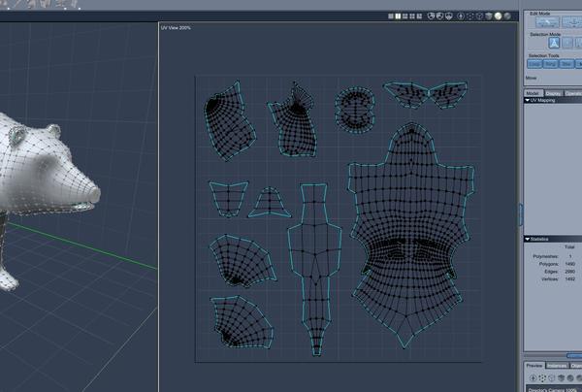Viewport: 582px width, 392px height.
Task: Click the Ring selection tool button
Action: pos(550,64)
